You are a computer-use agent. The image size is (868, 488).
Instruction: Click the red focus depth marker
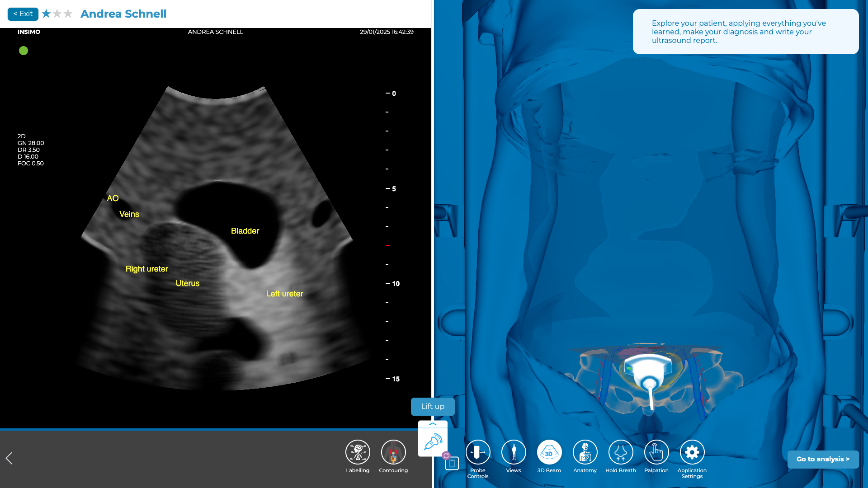tap(388, 245)
